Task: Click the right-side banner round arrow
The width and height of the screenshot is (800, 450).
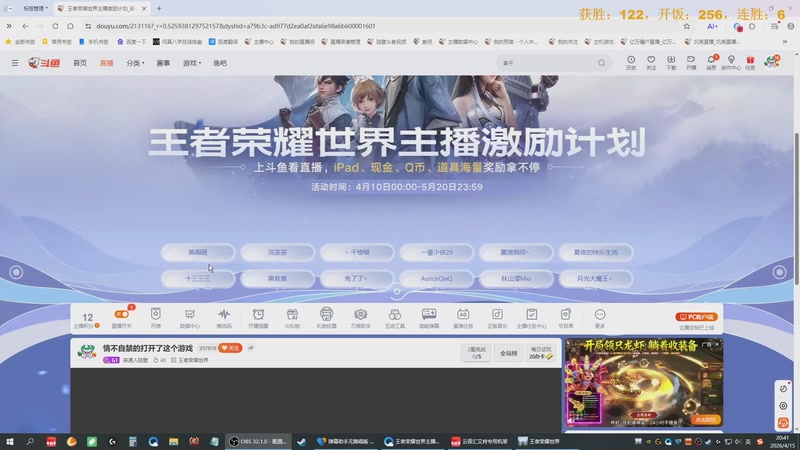Action: (x=779, y=272)
